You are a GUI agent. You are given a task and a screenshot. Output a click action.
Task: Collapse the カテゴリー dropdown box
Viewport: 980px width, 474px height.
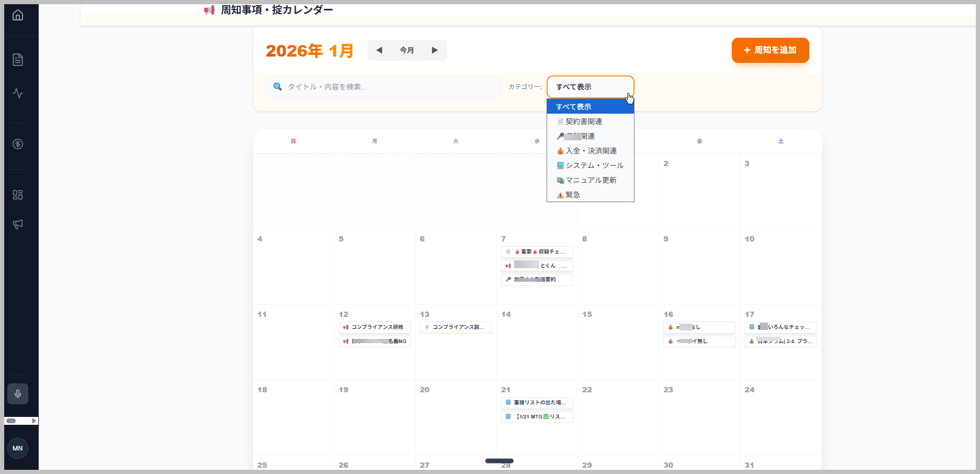[590, 87]
